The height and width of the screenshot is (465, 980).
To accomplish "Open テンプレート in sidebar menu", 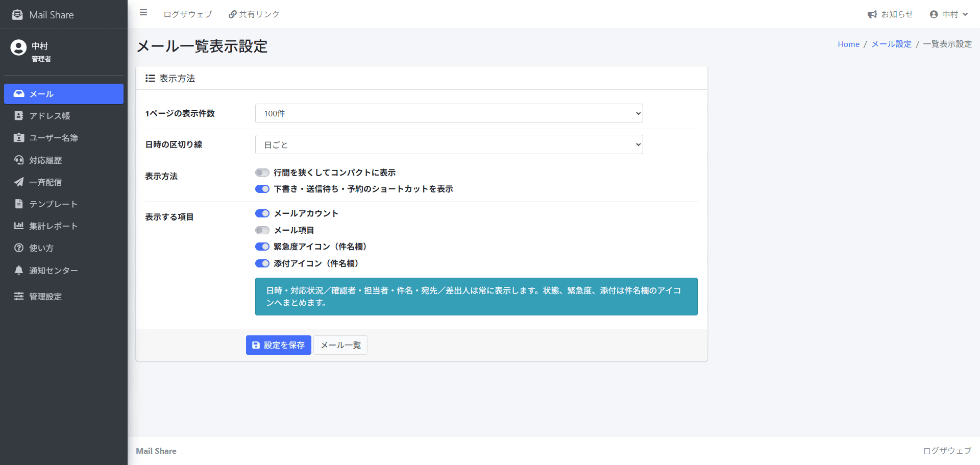I will pos(64,204).
